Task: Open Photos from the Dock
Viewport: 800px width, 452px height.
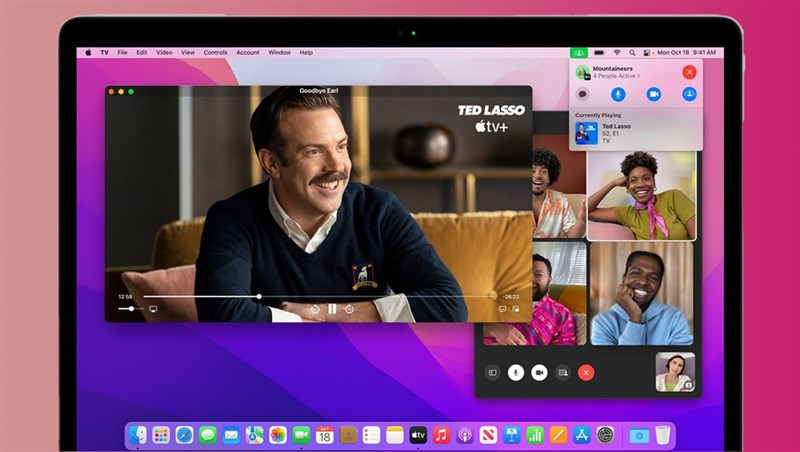Action: click(x=278, y=435)
